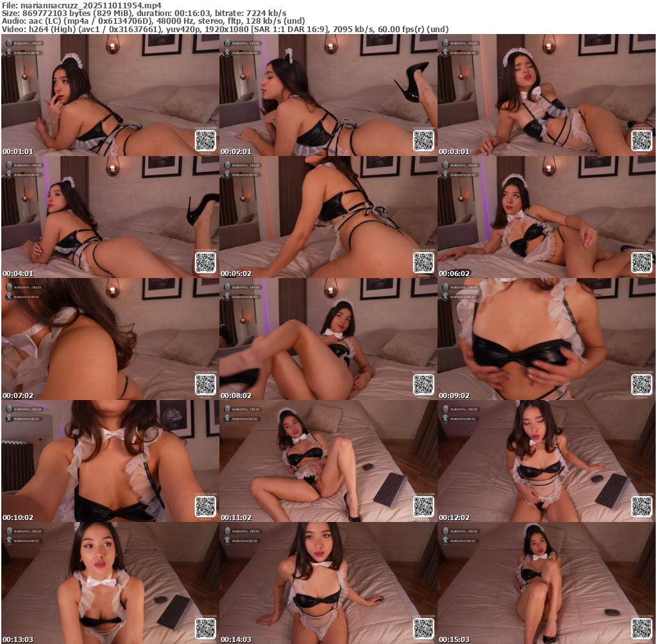
Task: Click the thumbnail marked 00:11:02
Action: [328, 461]
